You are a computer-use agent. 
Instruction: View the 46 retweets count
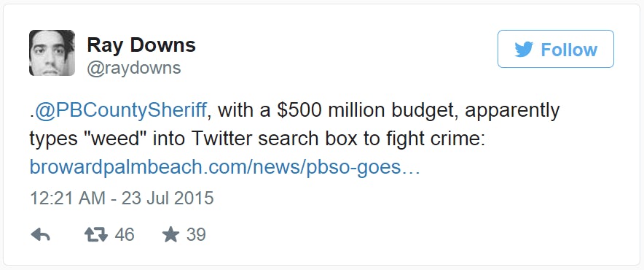(x=125, y=235)
